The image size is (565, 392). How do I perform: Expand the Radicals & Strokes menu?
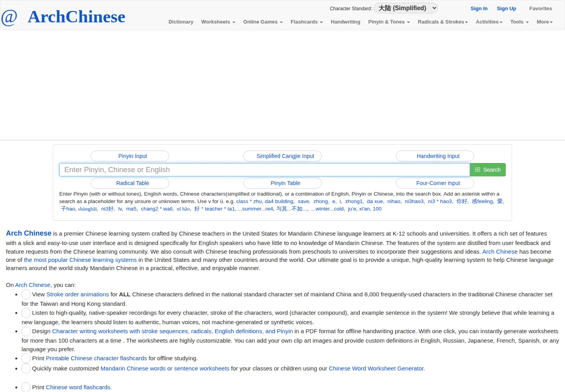point(443,22)
